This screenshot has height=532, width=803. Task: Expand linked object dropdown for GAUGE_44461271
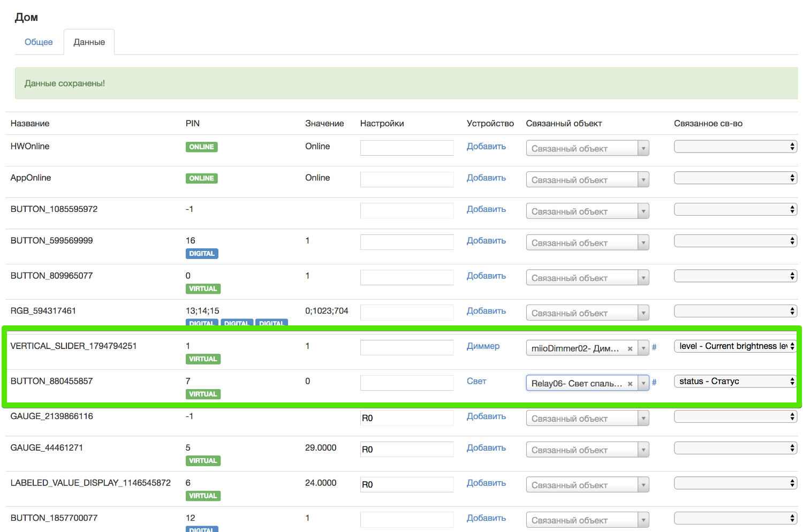click(587, 450)
